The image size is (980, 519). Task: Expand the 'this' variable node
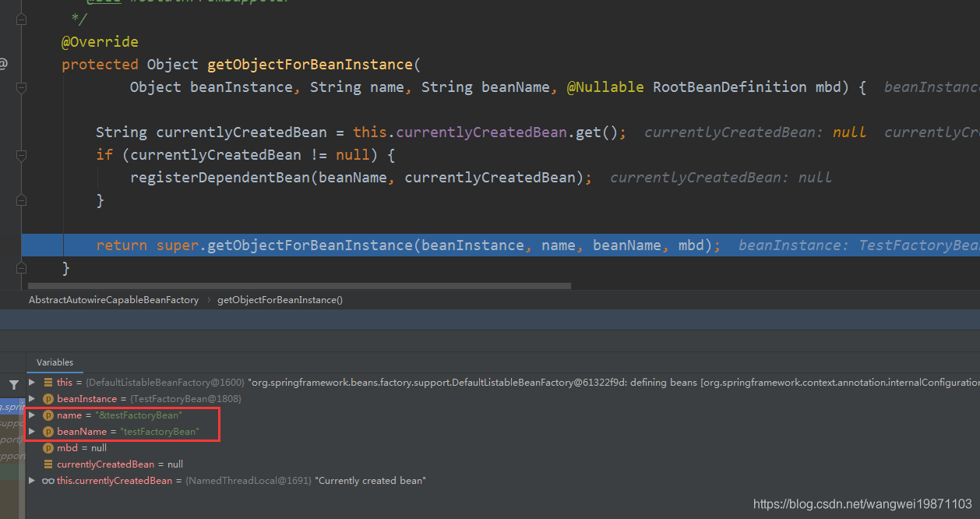(x=32, y=383)
